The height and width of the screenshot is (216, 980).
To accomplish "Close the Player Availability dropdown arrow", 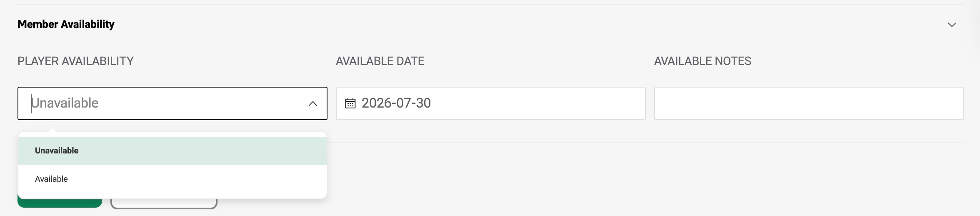I will [313, 104].
